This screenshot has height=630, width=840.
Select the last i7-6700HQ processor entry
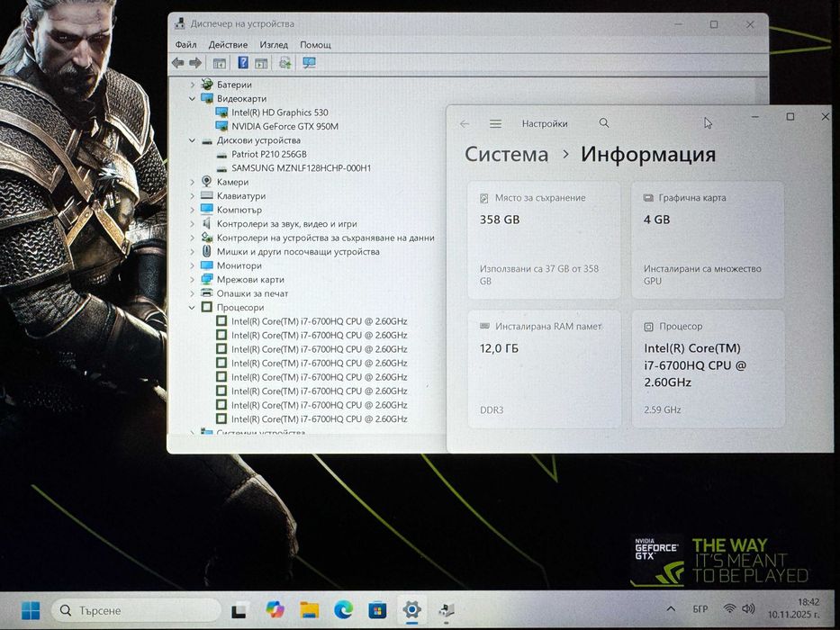320,418
